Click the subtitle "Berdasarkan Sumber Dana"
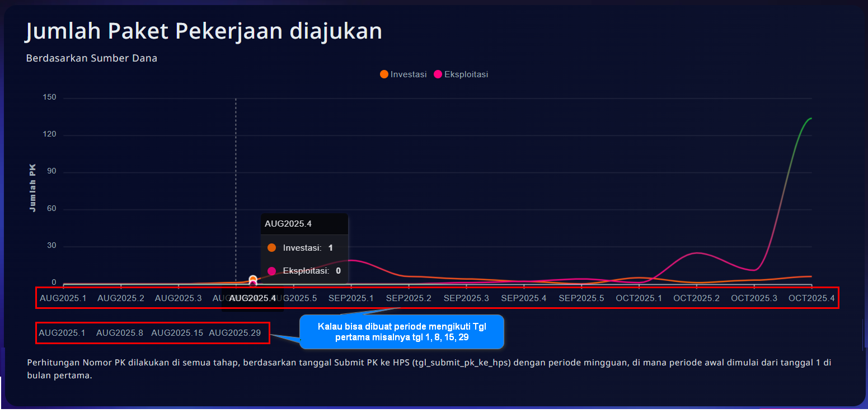868x413 pixels. coord(92,58)
